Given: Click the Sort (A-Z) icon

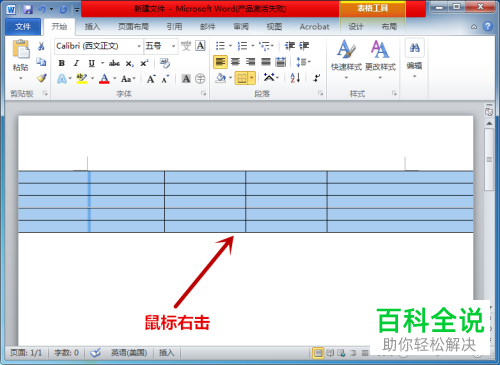Looking at the screenshot, I should tap(295, 78).
